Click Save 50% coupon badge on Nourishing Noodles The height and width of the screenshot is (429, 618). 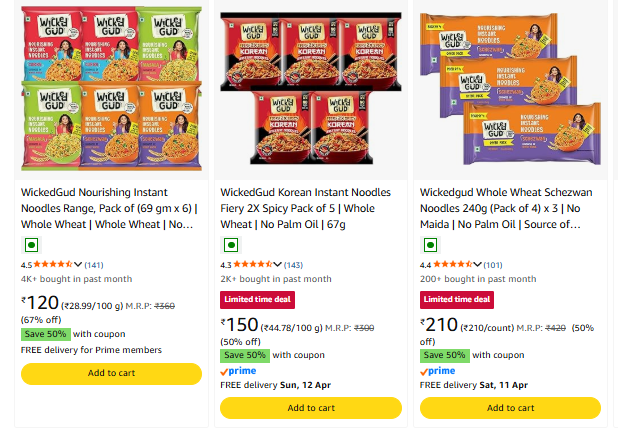coord(45,334)
